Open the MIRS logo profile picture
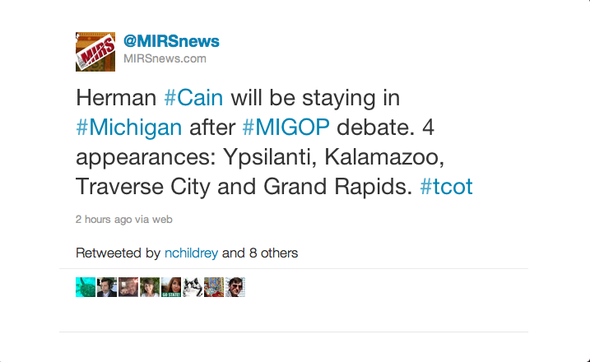The height and width of the screenshot is (362, 590). click(x=95, y=52)
